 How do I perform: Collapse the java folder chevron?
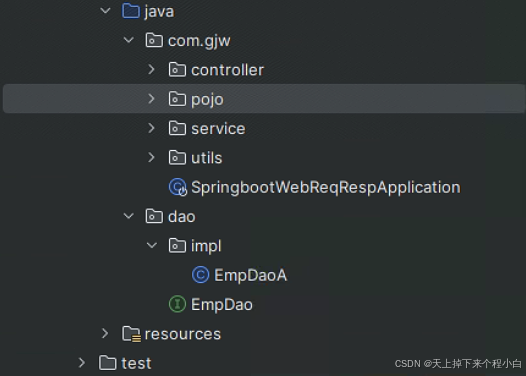105,11
